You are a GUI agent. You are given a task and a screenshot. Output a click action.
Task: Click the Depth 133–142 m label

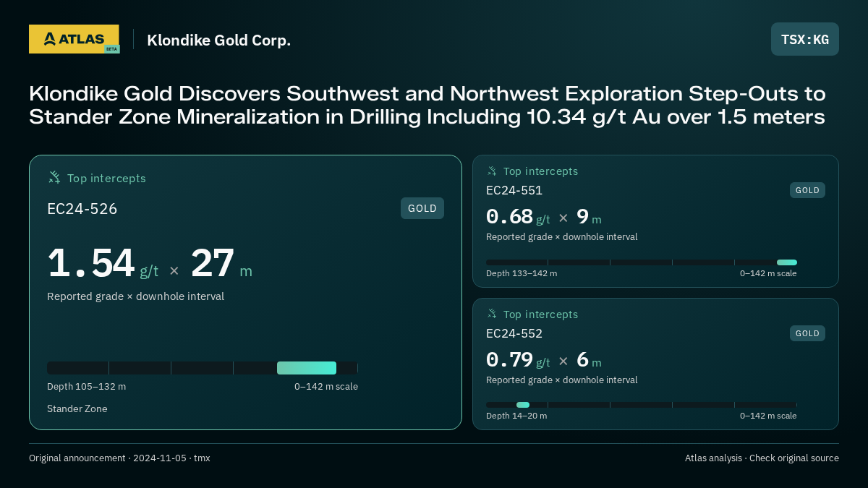pos(522,273)
